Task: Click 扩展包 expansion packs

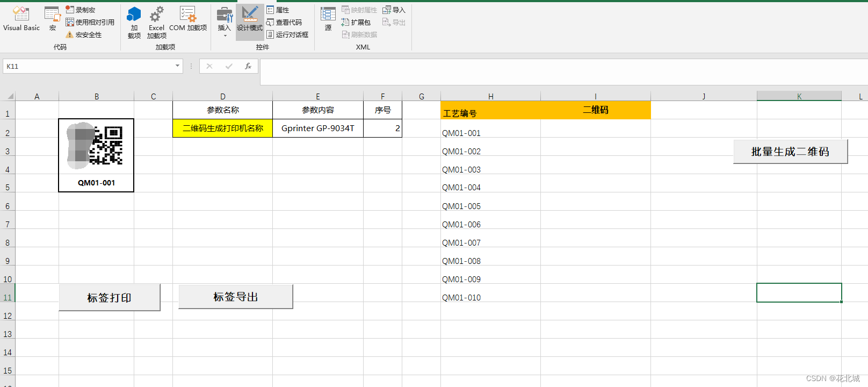Action: [x=356, y=22]
